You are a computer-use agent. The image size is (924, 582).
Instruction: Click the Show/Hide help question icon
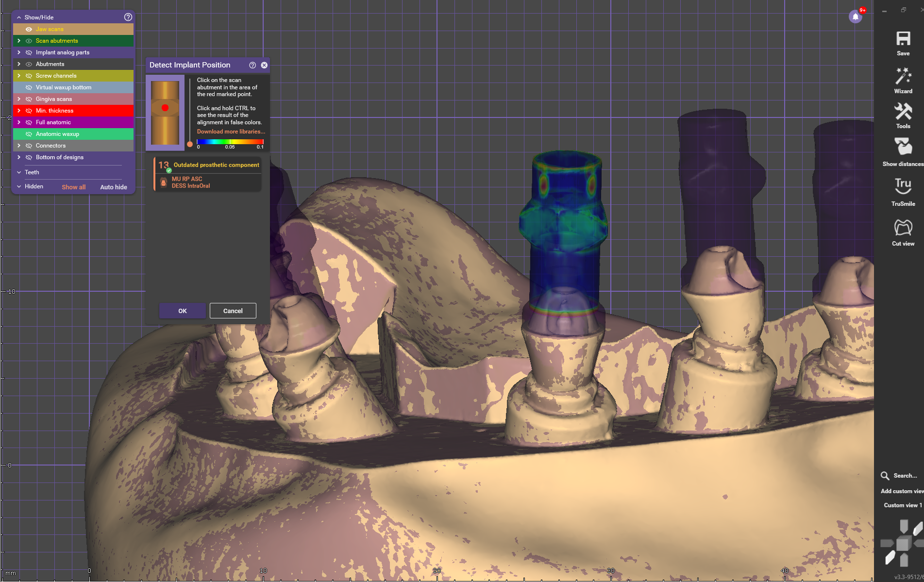tap(128, 17)
